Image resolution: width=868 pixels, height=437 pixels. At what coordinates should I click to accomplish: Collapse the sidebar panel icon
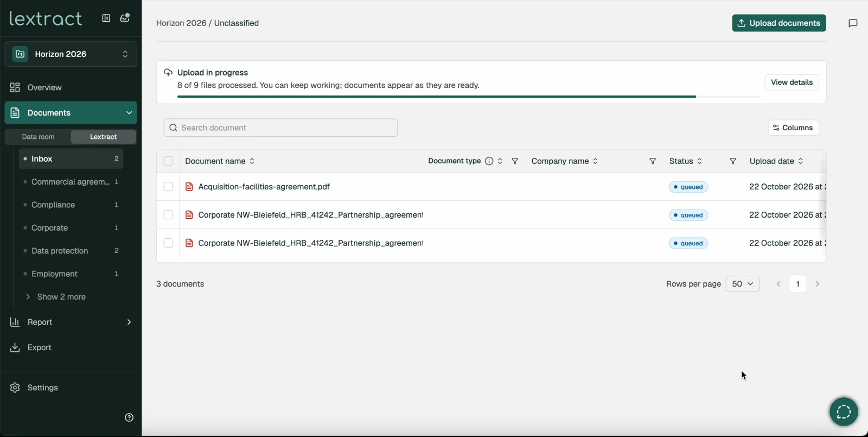[x=106, y=18]
